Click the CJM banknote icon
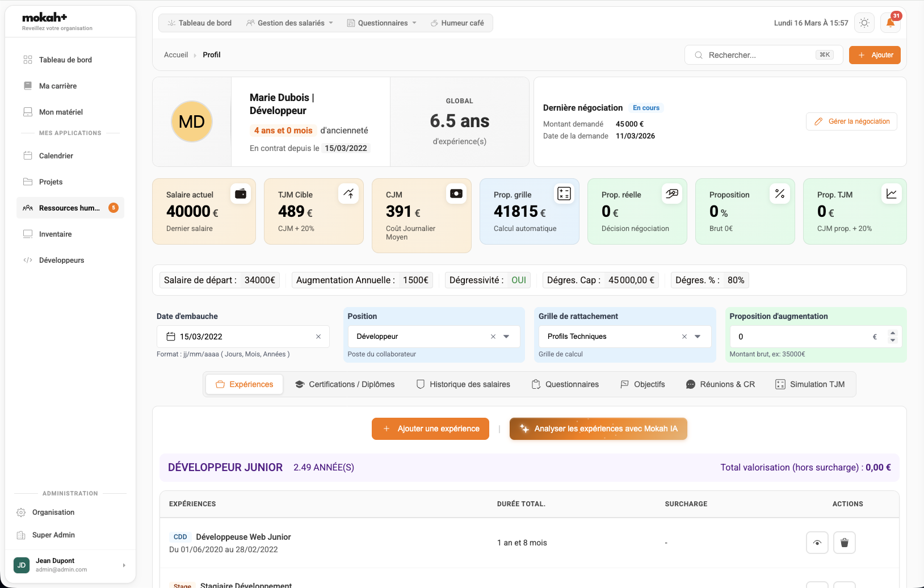This screenshot has height=588, width=924. coord(456,194)
